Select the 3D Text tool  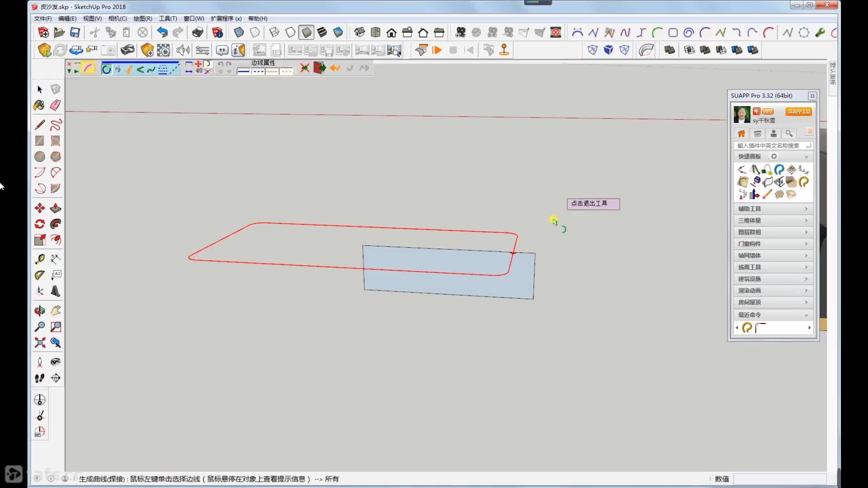[56, 291]
